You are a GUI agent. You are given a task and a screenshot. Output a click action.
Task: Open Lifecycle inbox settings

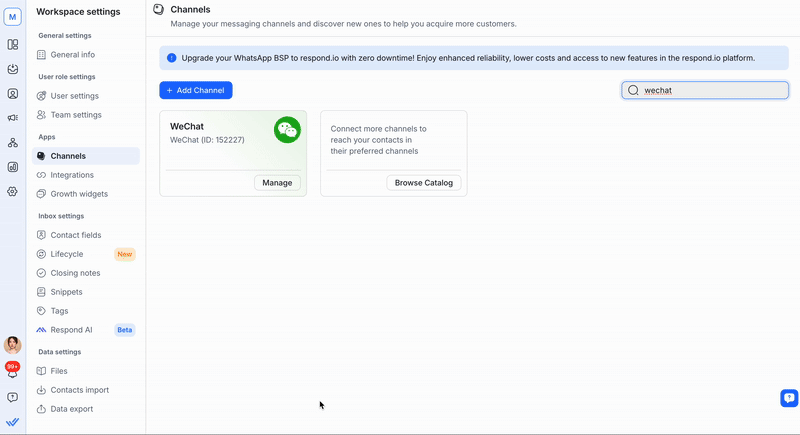(x=67, y=254)
